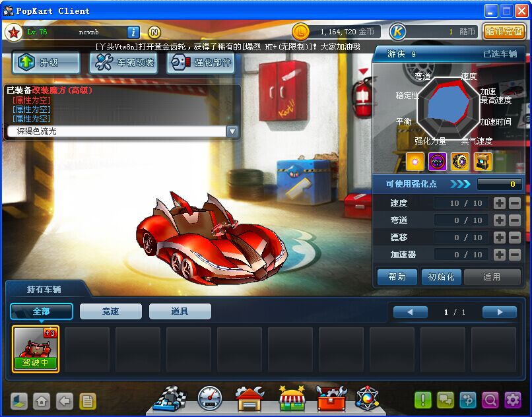Select the red car thumbnail marked 驾驶中

36,349
